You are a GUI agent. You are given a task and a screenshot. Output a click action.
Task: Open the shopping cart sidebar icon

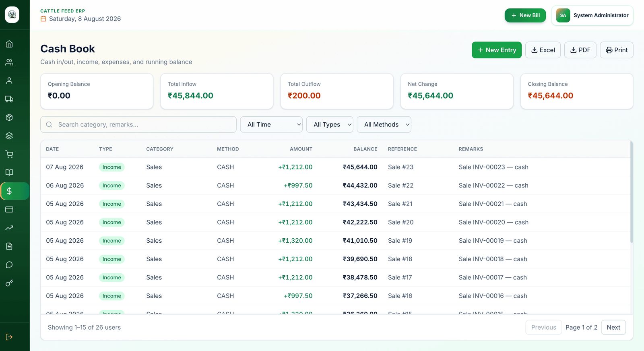[9, 154]
